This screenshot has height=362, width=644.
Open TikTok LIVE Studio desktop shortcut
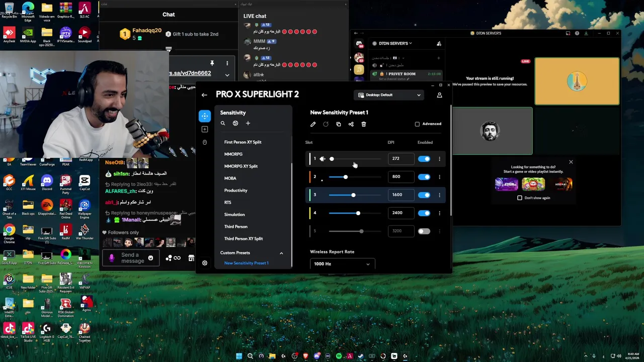pos(28,333)
